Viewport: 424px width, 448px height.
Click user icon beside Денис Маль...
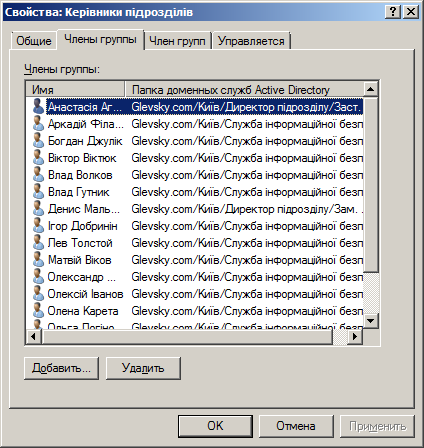coord(38,208)
